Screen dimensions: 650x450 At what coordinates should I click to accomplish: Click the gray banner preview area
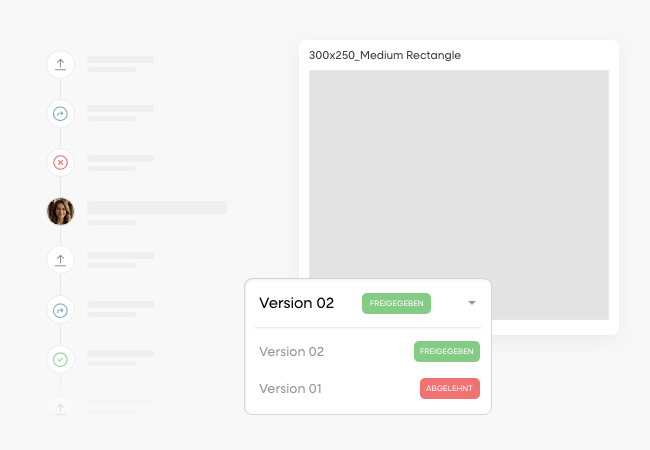[458, 170]
